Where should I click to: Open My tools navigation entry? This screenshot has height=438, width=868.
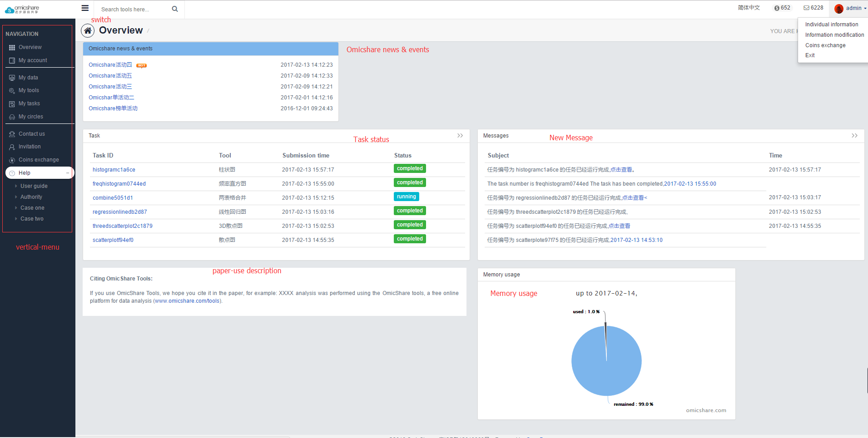click(x=29, y=90)
